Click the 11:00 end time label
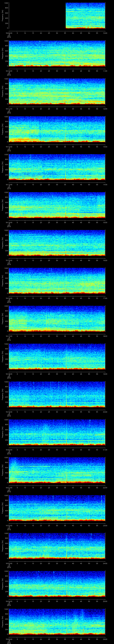The height and width of the screenshot is (644, 114). pos(105,71)
